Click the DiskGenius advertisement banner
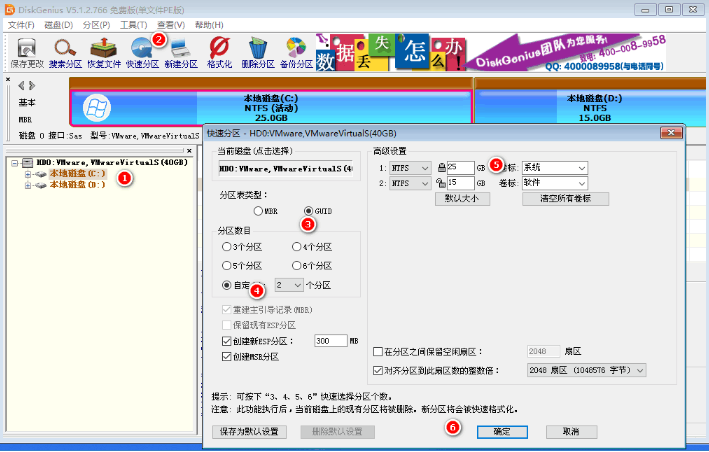709x452 pixels. click(x=491, y=53)
